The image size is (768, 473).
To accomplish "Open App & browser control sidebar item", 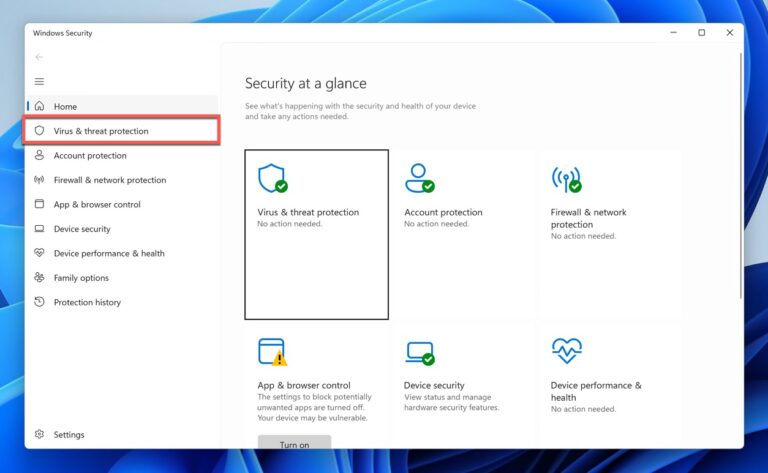I will (x=122, y=204).
